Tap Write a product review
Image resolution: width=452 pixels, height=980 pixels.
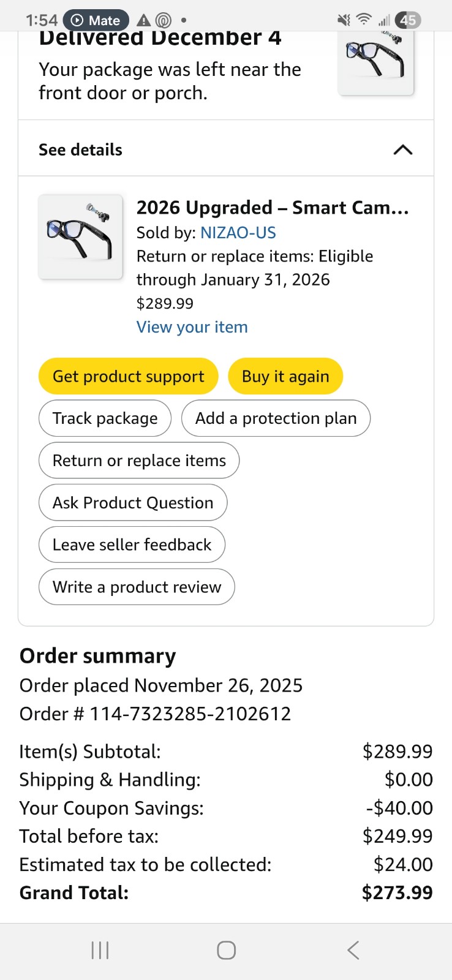137,587
